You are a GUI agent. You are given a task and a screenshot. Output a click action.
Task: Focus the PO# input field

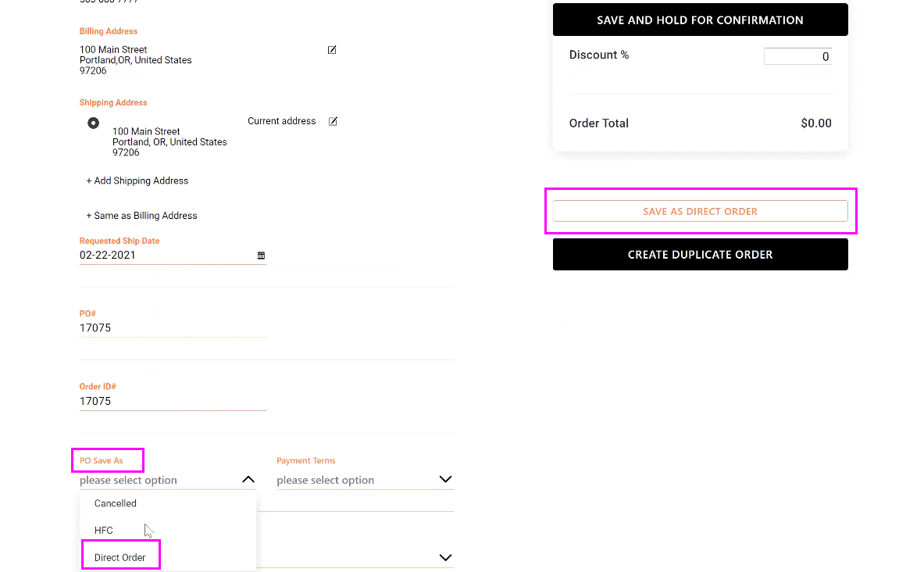pyautogui.click(x=172, y=328)
